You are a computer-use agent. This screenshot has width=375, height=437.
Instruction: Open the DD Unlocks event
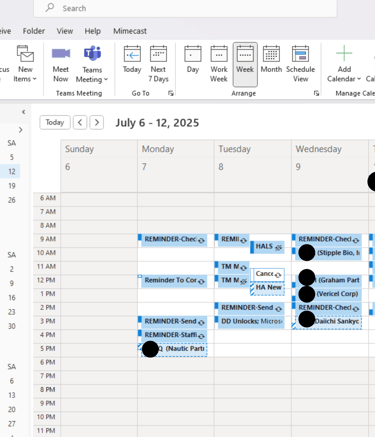[250, 322]
